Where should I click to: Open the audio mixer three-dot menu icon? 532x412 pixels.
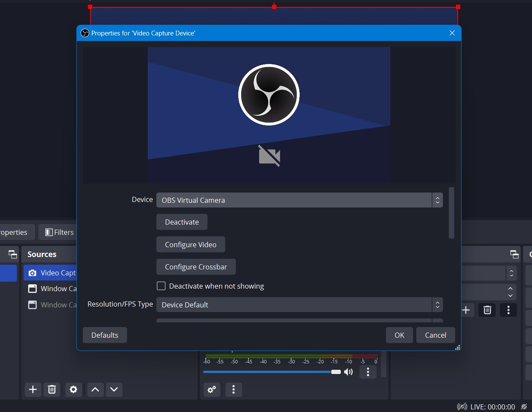click(x=368, y=372)
